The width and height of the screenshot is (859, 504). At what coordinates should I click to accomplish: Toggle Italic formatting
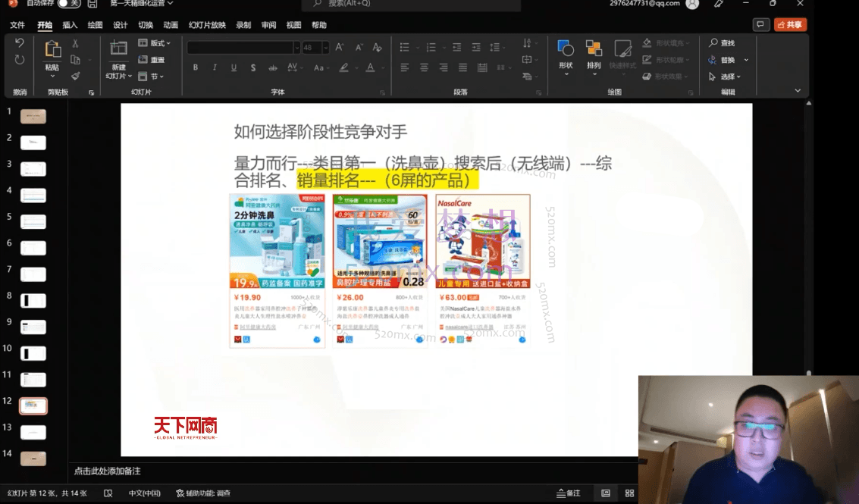[x=215, y=68]
